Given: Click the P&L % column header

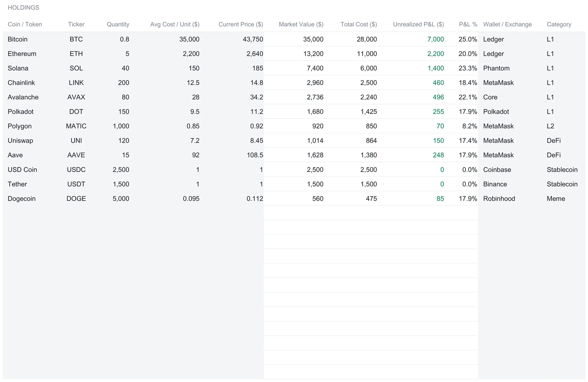Looking at the screenshot, I should tap(468, 24).
